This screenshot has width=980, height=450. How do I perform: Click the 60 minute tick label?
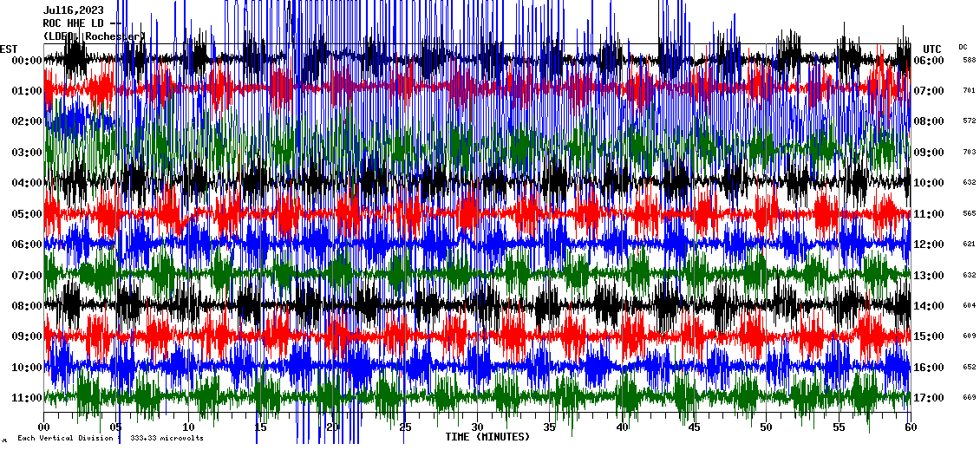tap(910, 427)
